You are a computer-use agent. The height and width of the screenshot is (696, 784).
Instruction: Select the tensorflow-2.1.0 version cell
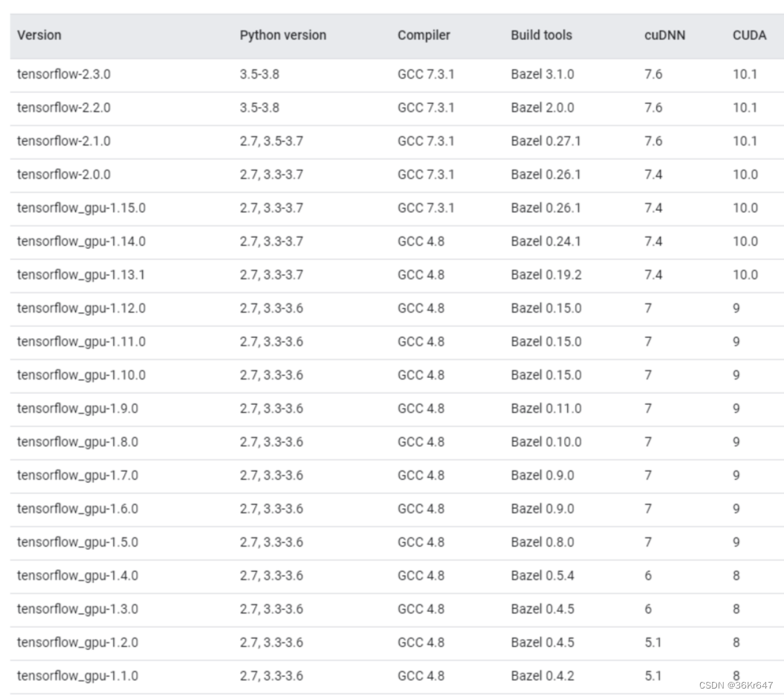tap(63, 141)
